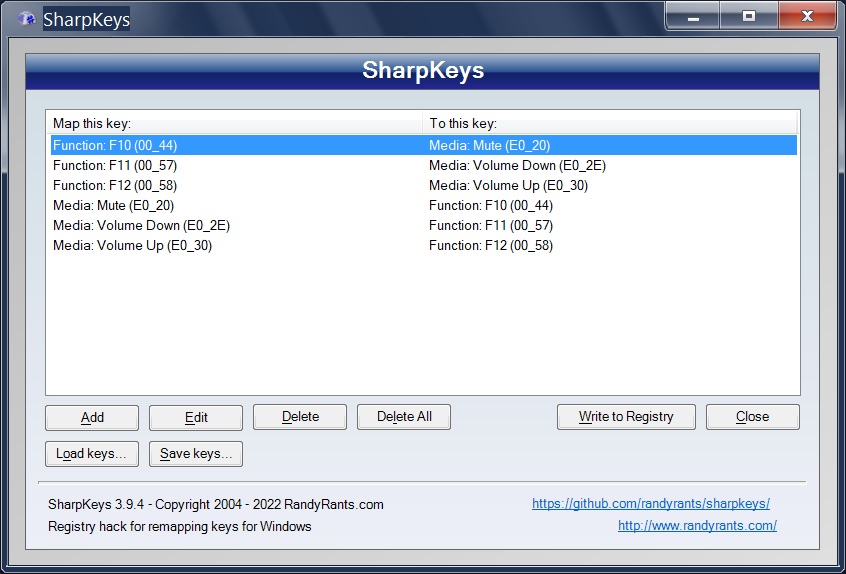The image size is (846, 574).
Task: Click 'Function: F10 (00_44)' in To column
Action: [x=491, y=205]
